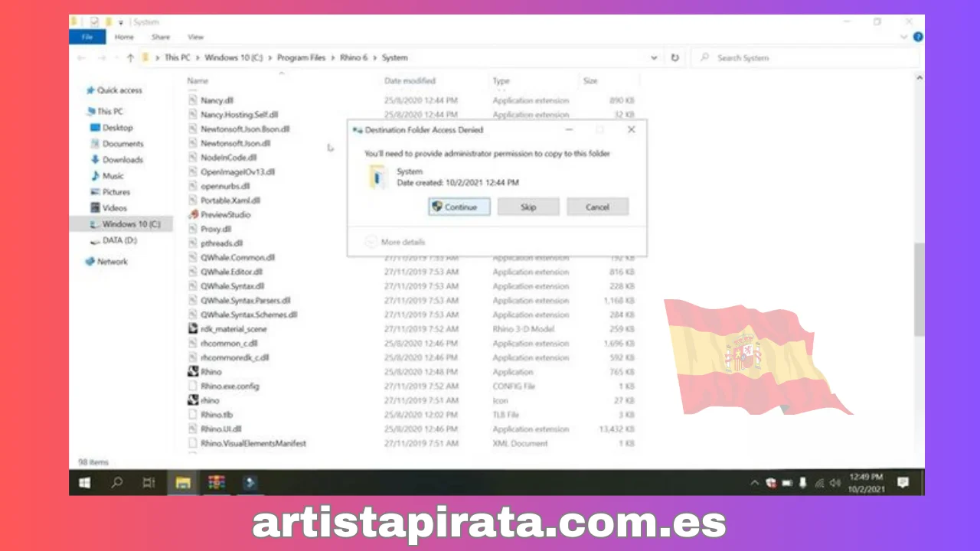Open Customize Quick Access Toolbar dropdown
The width and height of the screenshot is (980, 551).
coord(120,22)
